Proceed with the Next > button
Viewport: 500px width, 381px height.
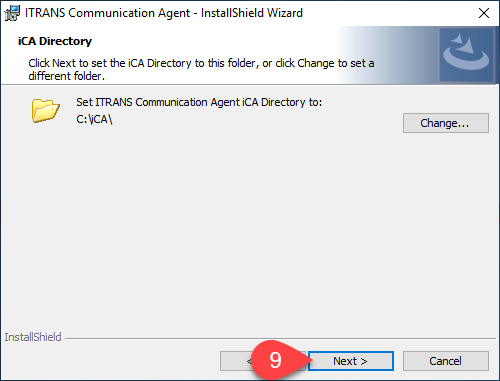[351, 361]
